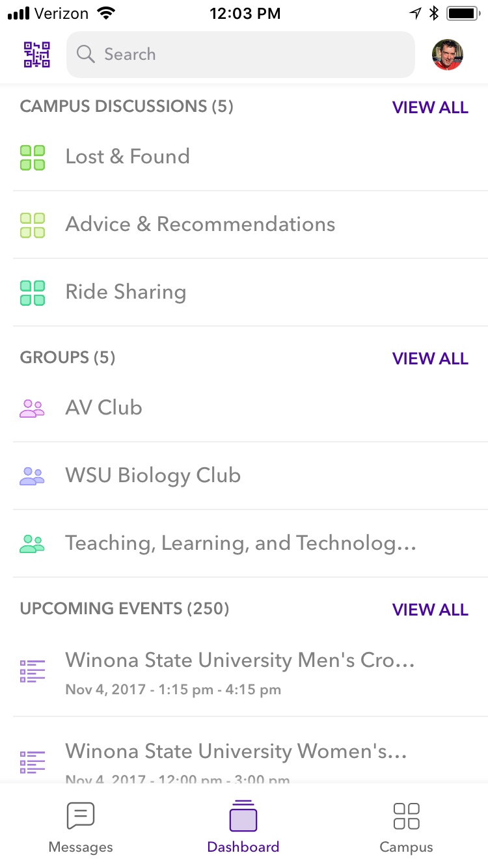Open Winona State University Women's event

[236, 752]
